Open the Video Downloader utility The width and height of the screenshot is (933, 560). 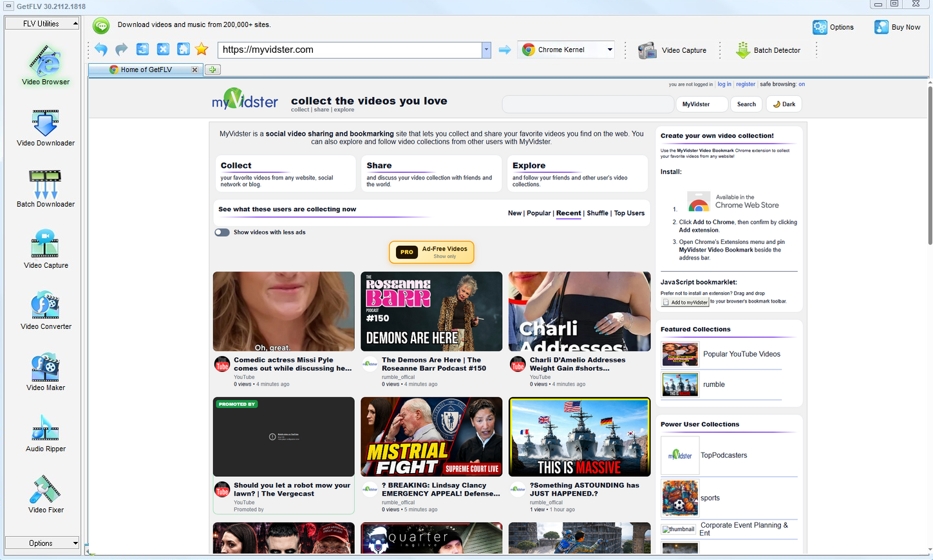click(x=46, y=127)
